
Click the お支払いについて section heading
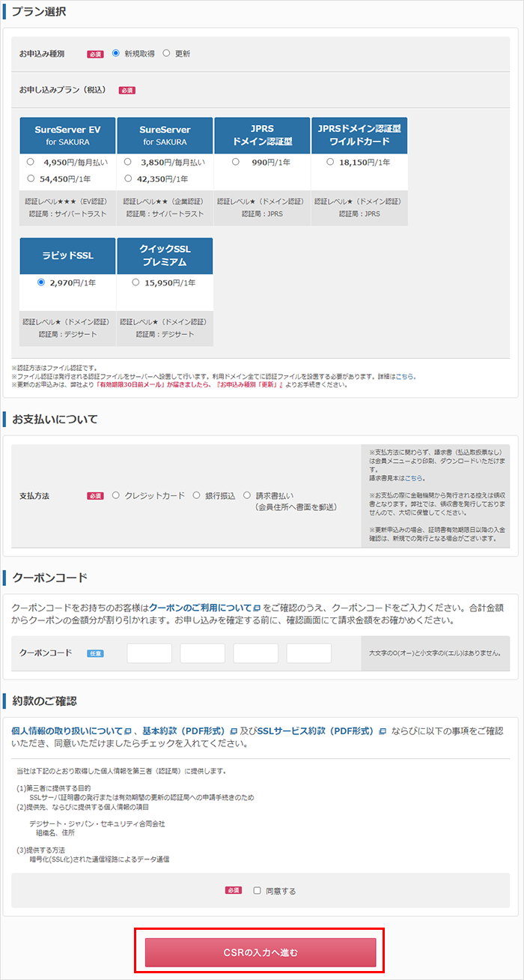click(55, 419)
